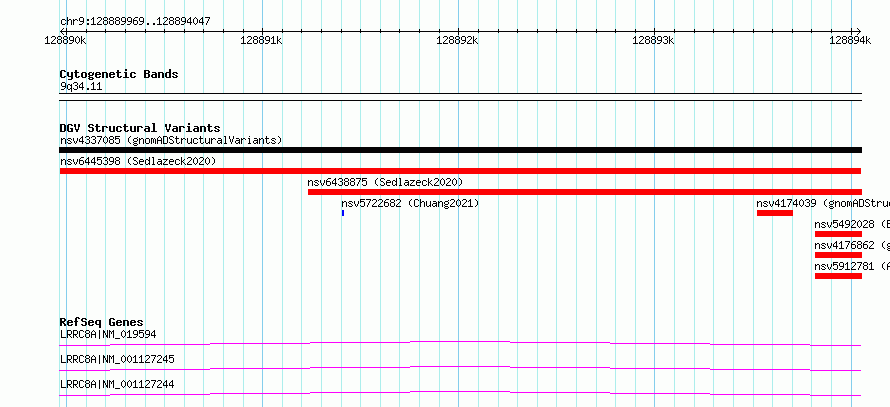Select the magenta LRRC8A|NM_019594 gene line
The image size is (890, 407).
[x=460, y=343]
